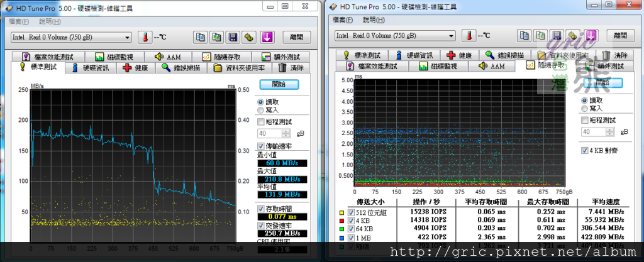Viewport: 644px width, 262px height.
Task: Click the bar chart 磁碟監視 icon in right window
Action: tap(423, 65)
